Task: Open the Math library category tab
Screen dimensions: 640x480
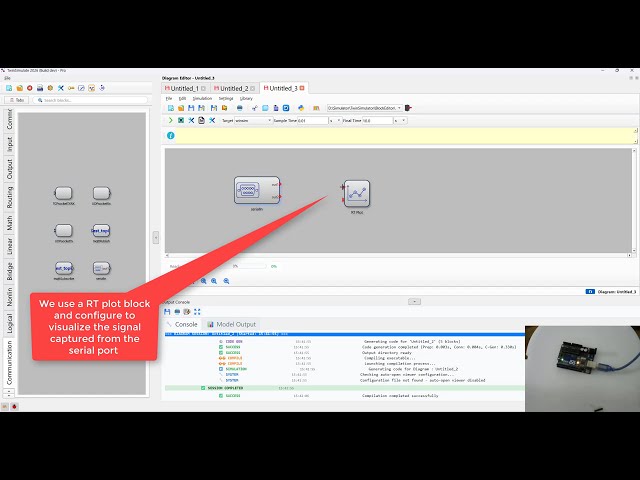Action: [x=9, y=223]
